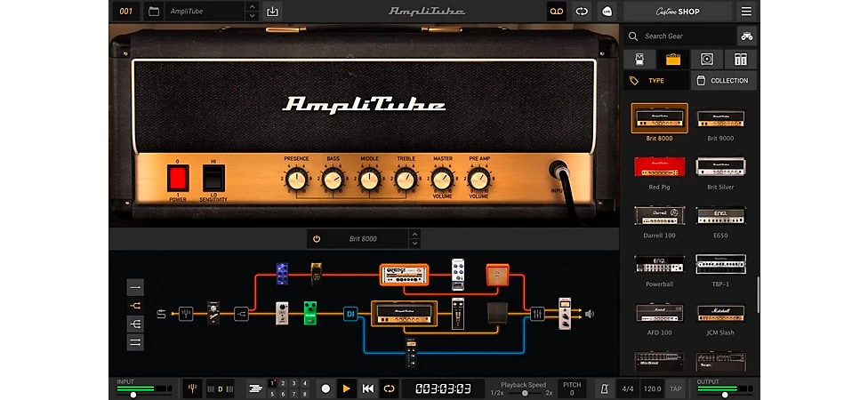
Task: Select the blue stomp pedal on upper path
Action: point(282,274)
